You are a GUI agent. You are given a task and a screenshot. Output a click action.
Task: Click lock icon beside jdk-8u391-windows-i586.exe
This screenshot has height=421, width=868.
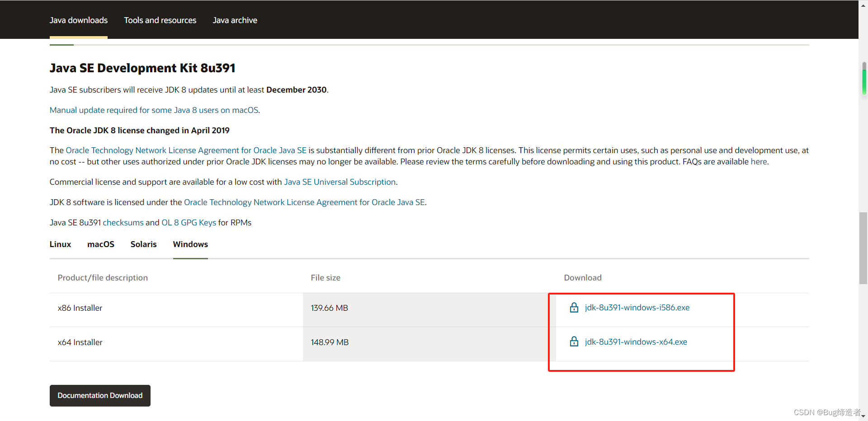point(574,308)
